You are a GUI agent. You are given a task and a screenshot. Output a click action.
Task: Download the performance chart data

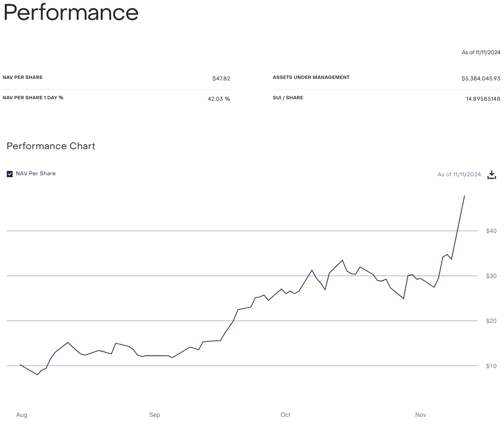click(x=491, y=175)
